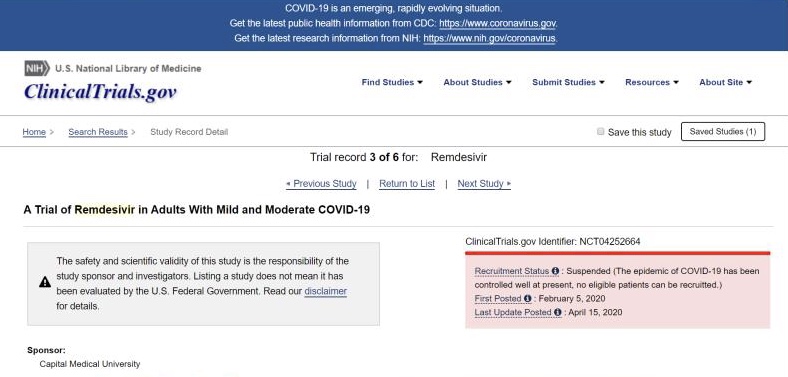Open the Submit Studies dropdown menu
Image resolution: width=788 pixels, height=377 pixels.
pyautogui.click(x=568, y=82)
